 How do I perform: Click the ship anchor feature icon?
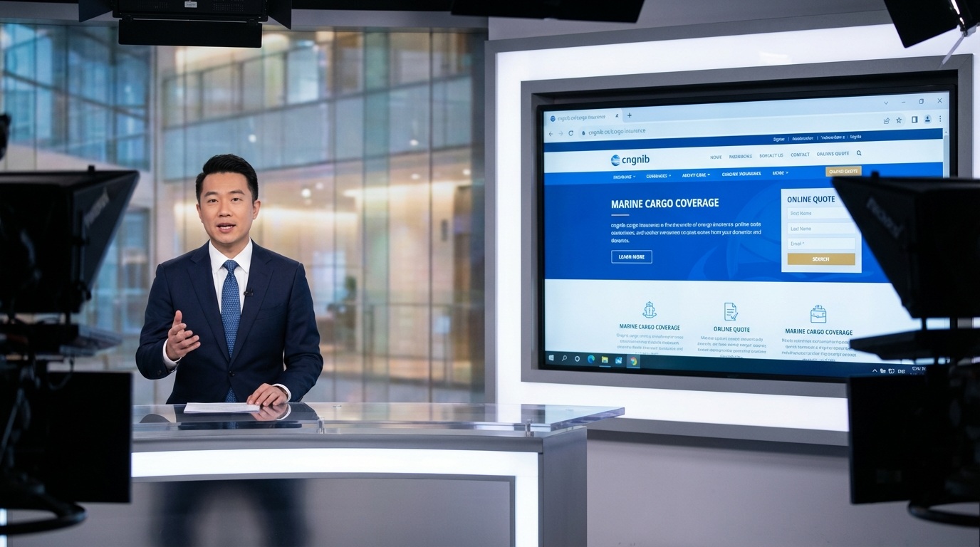(649, 309)
